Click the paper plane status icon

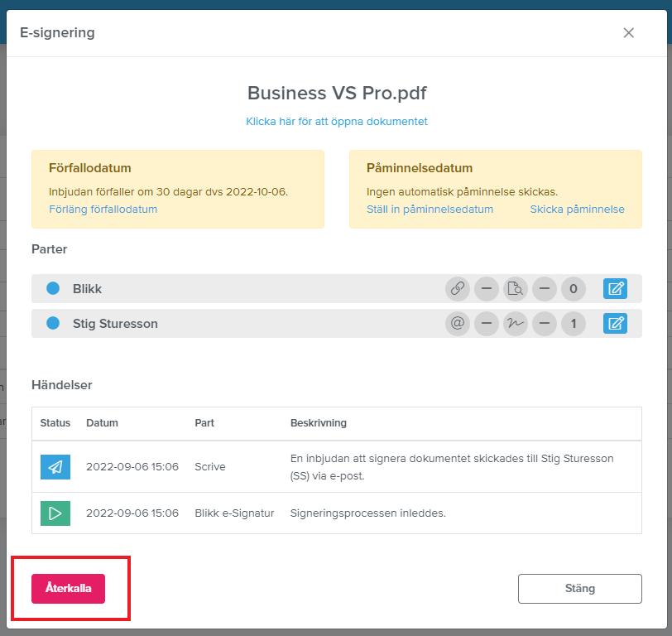55,467
